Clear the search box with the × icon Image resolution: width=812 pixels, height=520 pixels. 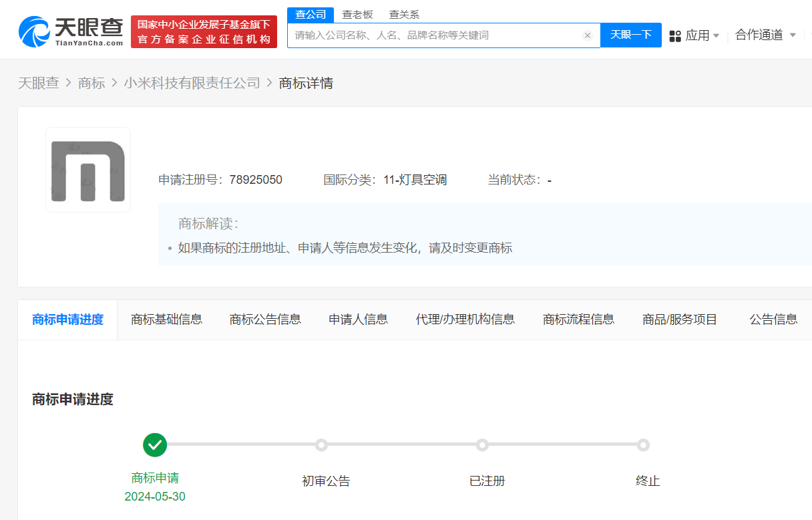tap(587, 35)
